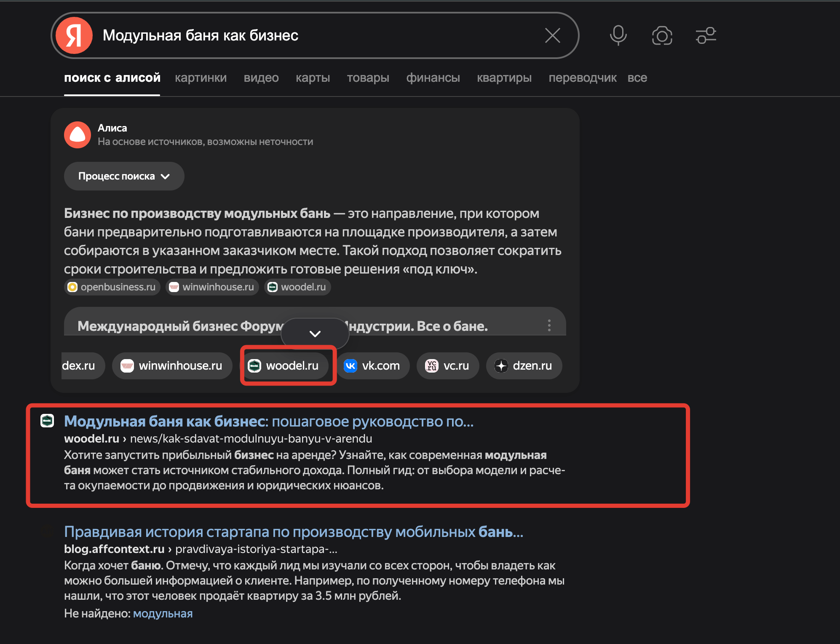Open the переводчик tab
Image resolution: width=840 pixels, height=644 pixels.
tap(583, 78)
